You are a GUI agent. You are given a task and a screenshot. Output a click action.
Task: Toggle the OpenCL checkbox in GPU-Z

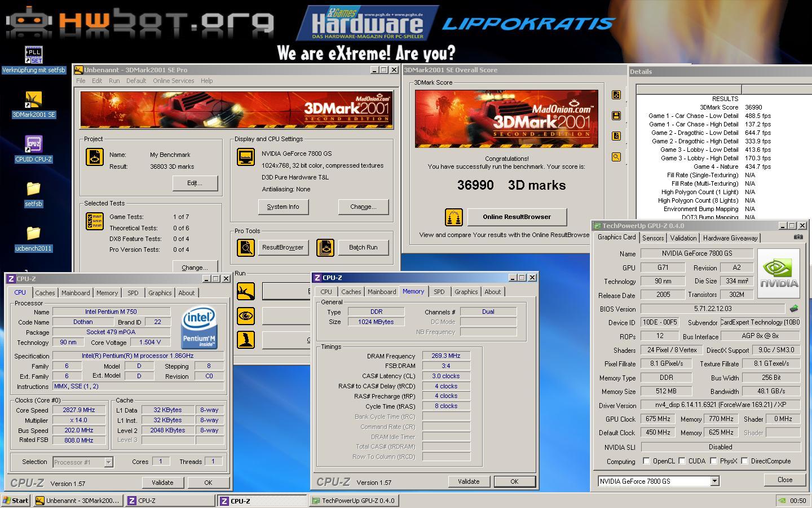pos(646,461)
